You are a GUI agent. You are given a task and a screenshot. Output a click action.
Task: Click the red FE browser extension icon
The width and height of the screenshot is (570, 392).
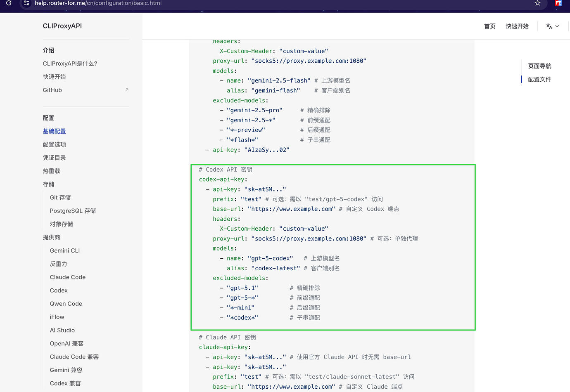tap(558, 3)
